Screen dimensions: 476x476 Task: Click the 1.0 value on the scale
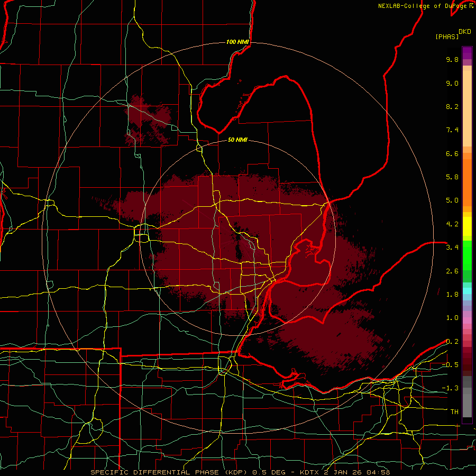[452, 318]
